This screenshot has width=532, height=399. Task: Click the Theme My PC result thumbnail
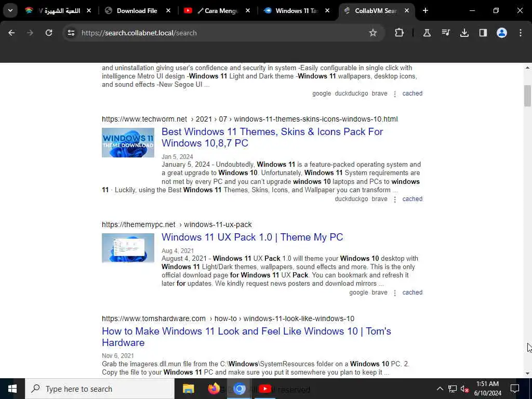pos(128,248)
